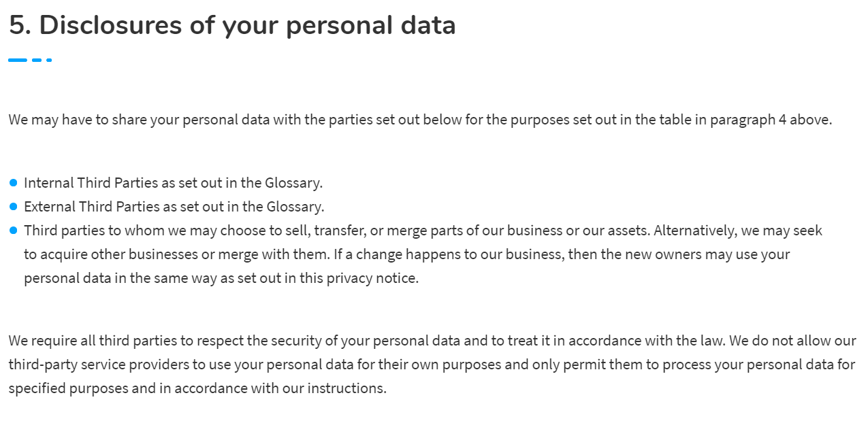Screen dimensions: 868x421
Task: Click the blue bullet beside External Third Parties
Action: click(14, 207)
